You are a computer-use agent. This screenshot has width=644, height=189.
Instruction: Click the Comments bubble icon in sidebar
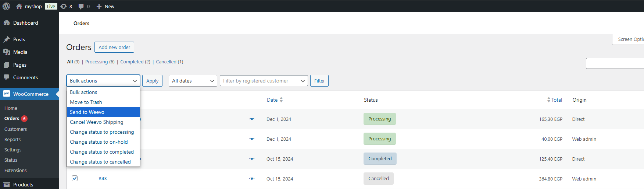click(7, 77)
